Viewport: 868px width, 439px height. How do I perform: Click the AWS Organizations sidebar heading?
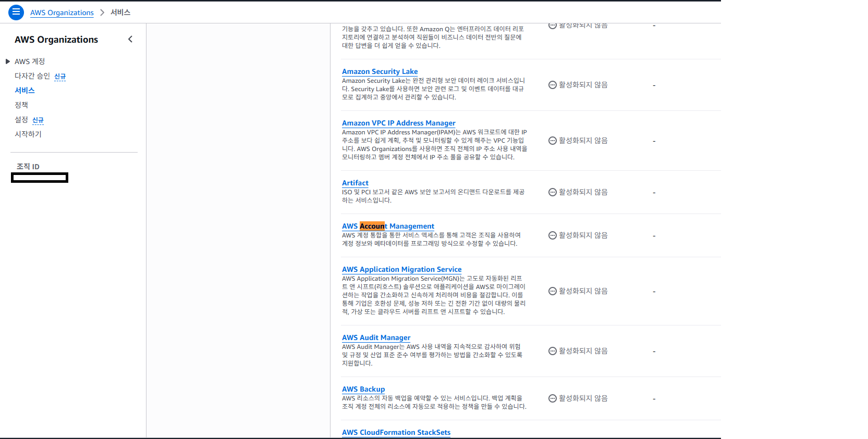coord(56,40)
